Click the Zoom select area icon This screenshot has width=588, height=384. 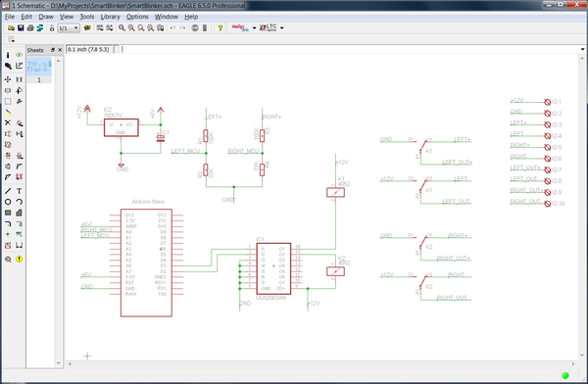tap(160, 28)
